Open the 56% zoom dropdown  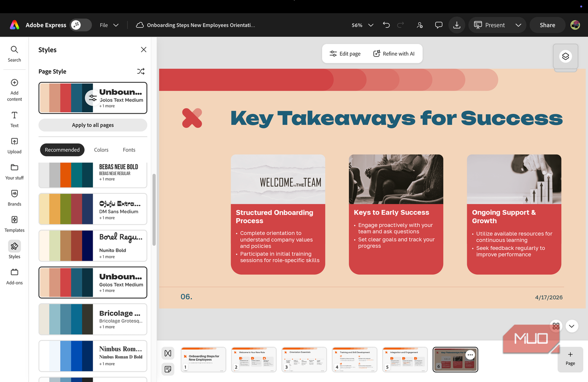click(362, 25)
